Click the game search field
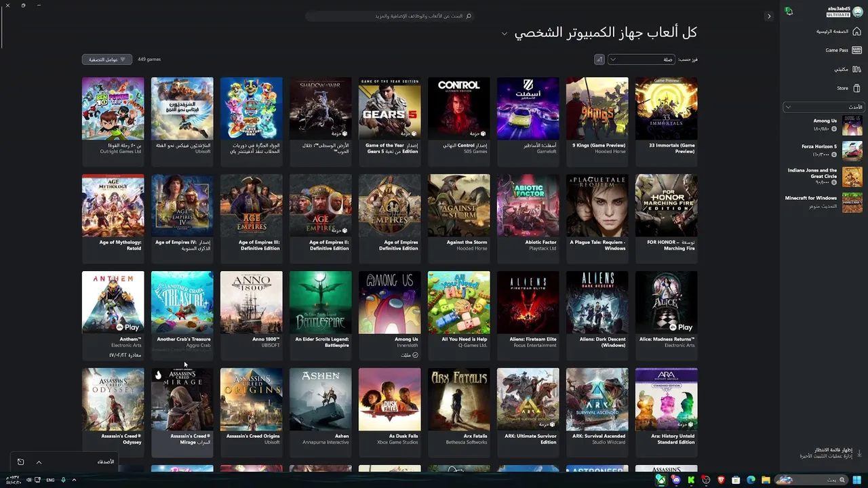Viewport: 868px width, 488px height. 389,16
